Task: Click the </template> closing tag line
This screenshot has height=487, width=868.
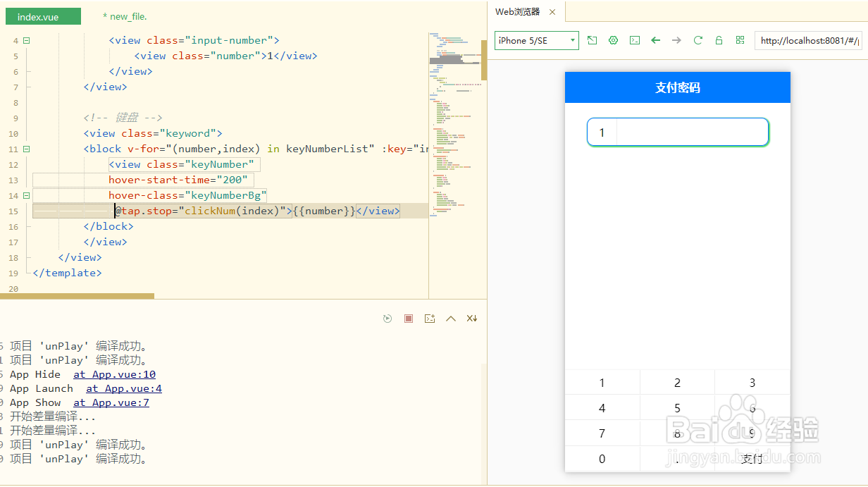Action: tap(67, 273)
